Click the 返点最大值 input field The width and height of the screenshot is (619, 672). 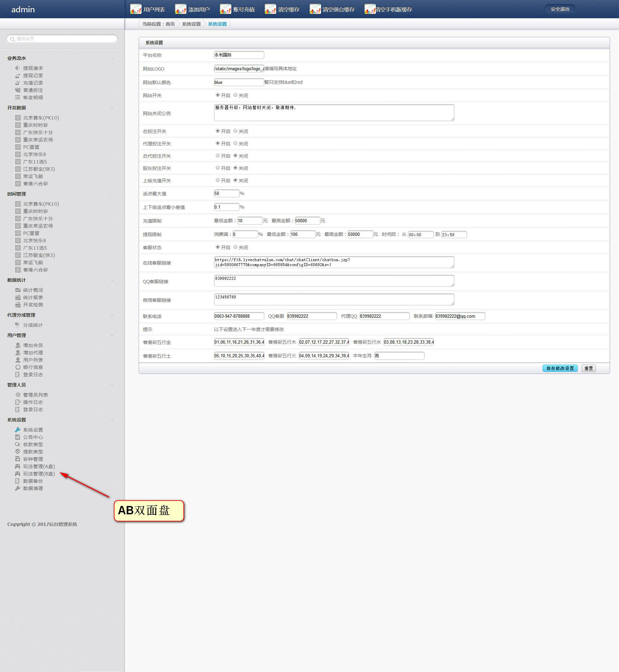(226, 193)
